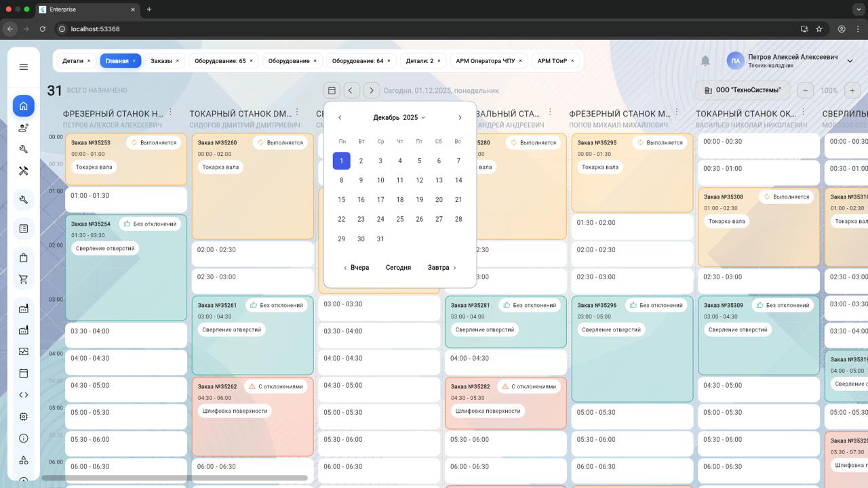Open the hamburger menu in the sidebar
The height and width of the screenshot is (488, 868).
pos(24,67)
